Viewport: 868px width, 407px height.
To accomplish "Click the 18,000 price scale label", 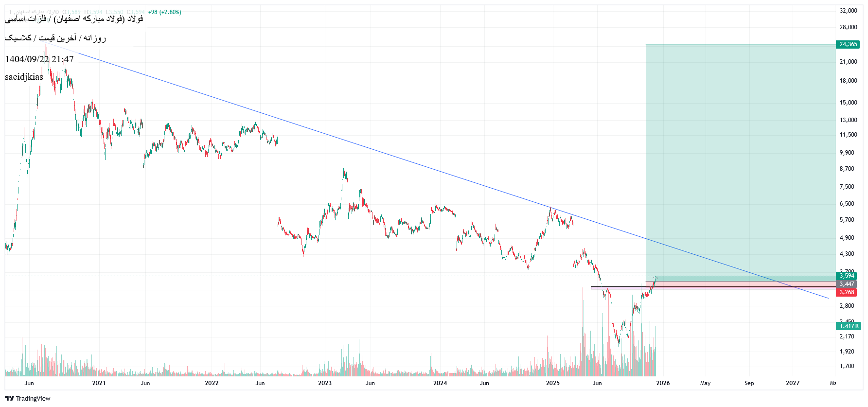I will point(848,81).
